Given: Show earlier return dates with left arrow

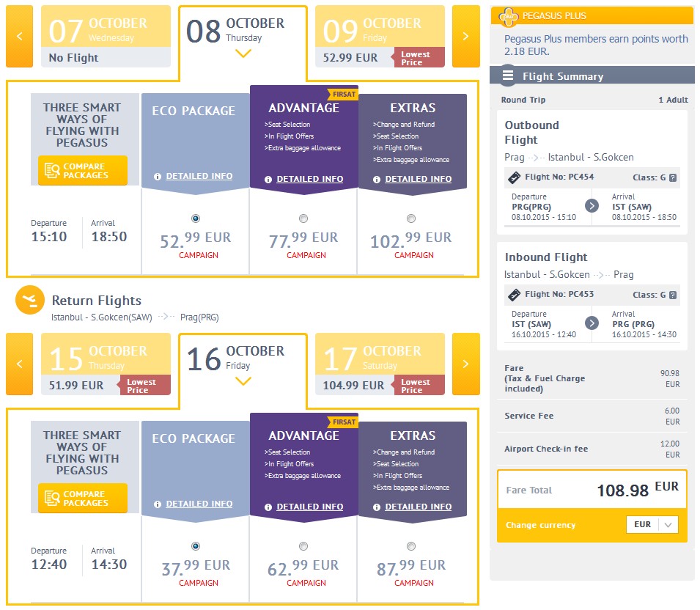Looking at the screenshot, I should click(19, 364).
